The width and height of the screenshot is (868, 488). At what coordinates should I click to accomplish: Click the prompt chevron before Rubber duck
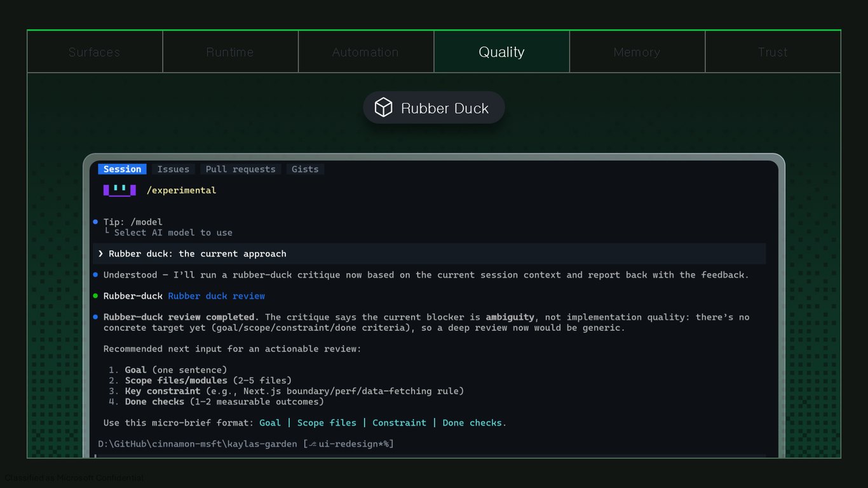100,254
